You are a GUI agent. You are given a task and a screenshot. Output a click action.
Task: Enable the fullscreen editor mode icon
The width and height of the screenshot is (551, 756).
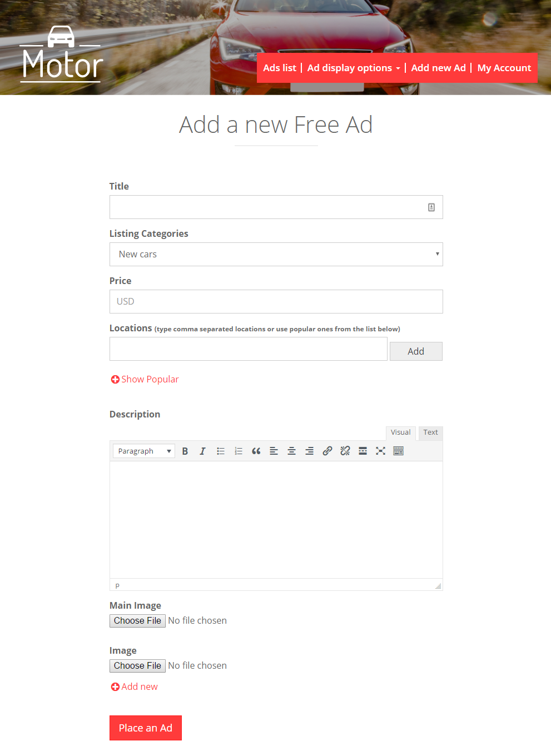[x=380, y=451]
